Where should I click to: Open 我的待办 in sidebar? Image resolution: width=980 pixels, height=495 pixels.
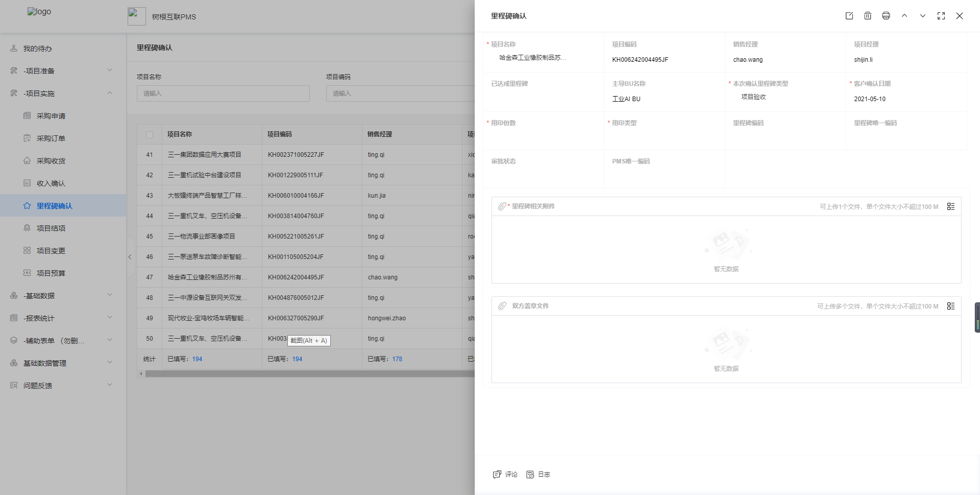click(x=63, y=49)
